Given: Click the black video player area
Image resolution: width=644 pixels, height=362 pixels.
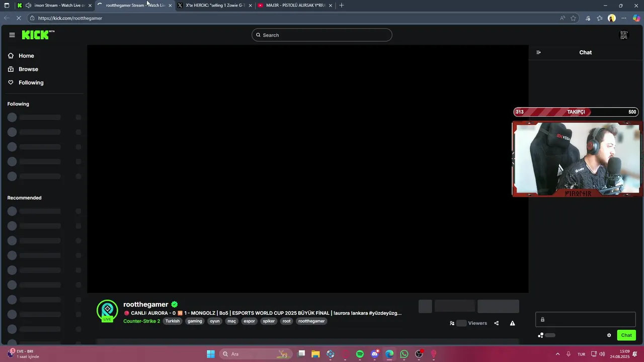Looking at the screenshot, I should (x=307, y=169).
